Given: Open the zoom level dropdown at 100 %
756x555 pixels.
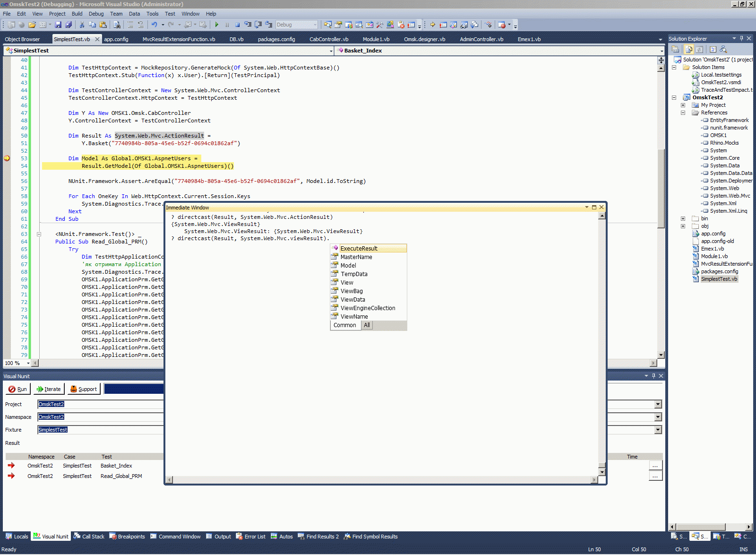Looking at the screenshot, I should [x=28, y=363].
